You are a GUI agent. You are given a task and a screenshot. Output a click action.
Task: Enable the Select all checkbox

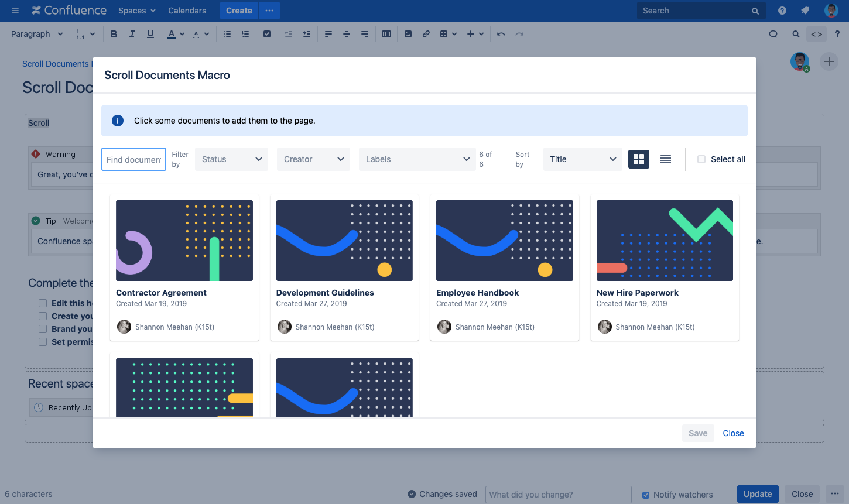click(x=701, y=159)
